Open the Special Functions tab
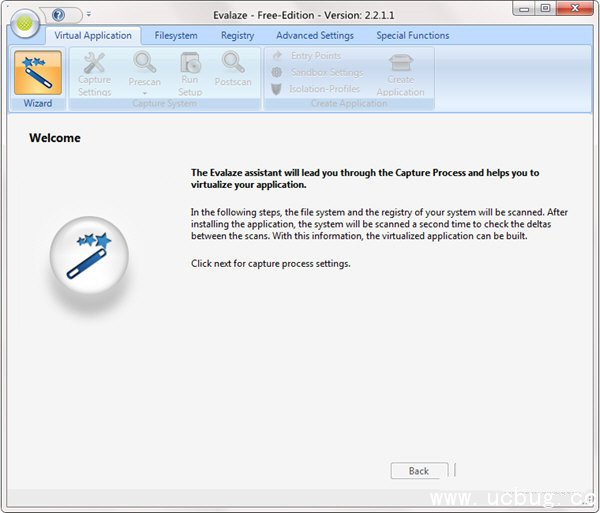The height and width of the screenshot is (513, 600). 412,36
